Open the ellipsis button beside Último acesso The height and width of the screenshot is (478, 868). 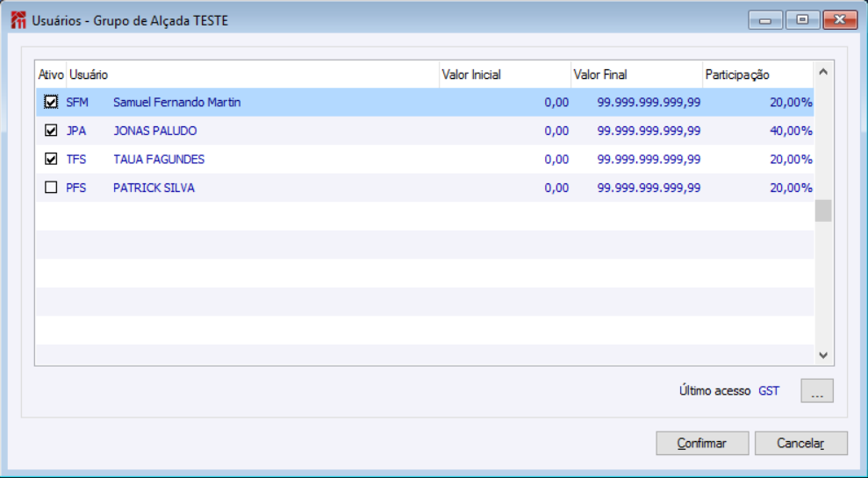817,390
